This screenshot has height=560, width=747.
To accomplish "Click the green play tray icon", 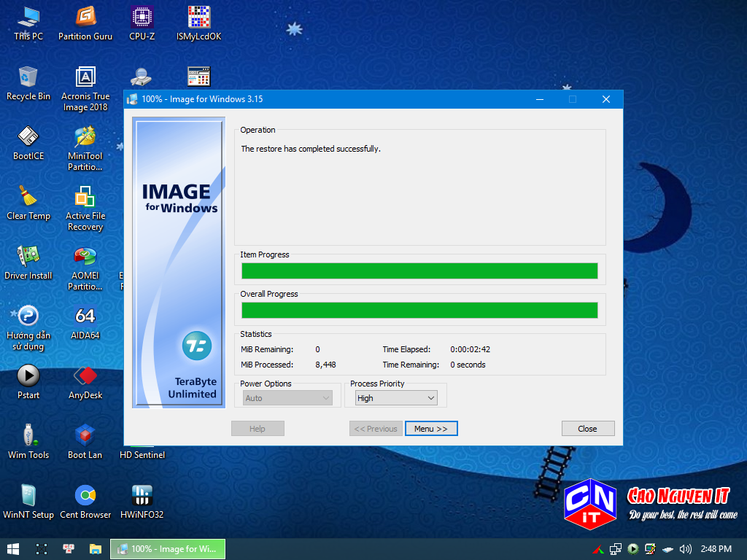I will coord(633,549).
